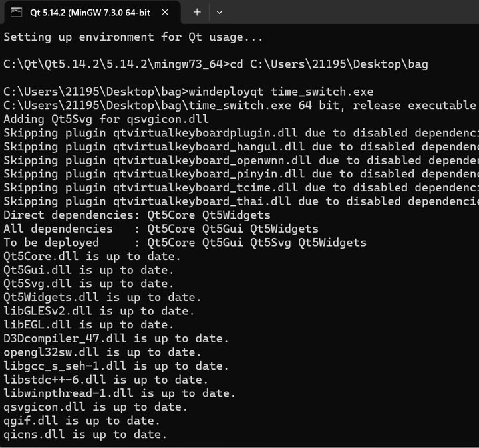Click the 'Direct dependencies' output line

point(136,215)
